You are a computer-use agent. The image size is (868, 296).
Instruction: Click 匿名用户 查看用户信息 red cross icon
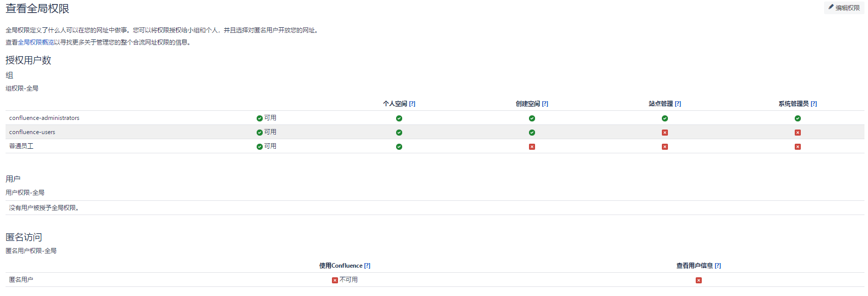(699, 280)
